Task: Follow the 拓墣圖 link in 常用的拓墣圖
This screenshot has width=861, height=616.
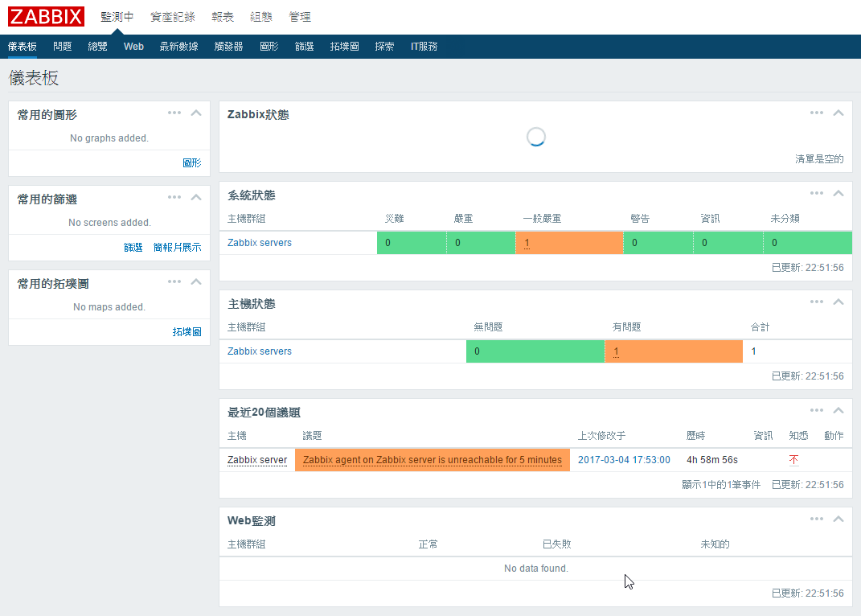Action: tap(187, 332)
